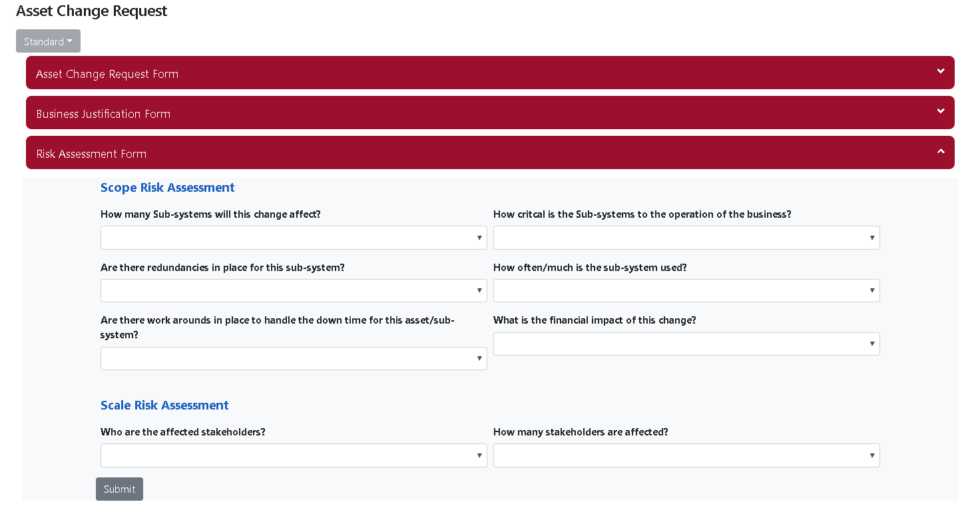The image size is (980, 522).
Task: Select the sub-system criticality dropdown
Action: (686, 238)
